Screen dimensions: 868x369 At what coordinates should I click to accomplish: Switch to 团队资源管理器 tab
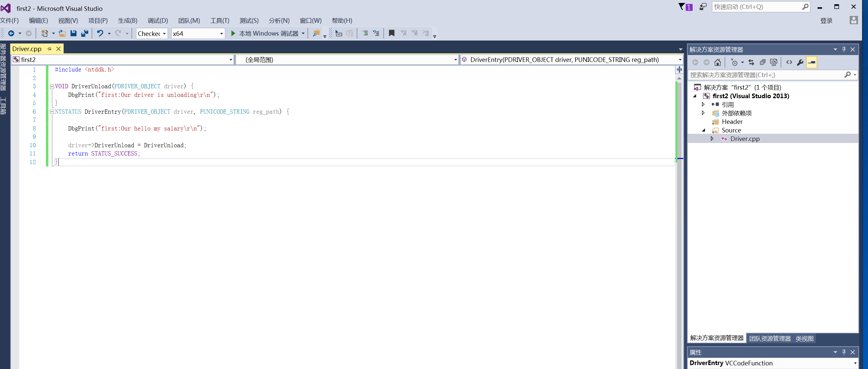coord(770,338)
